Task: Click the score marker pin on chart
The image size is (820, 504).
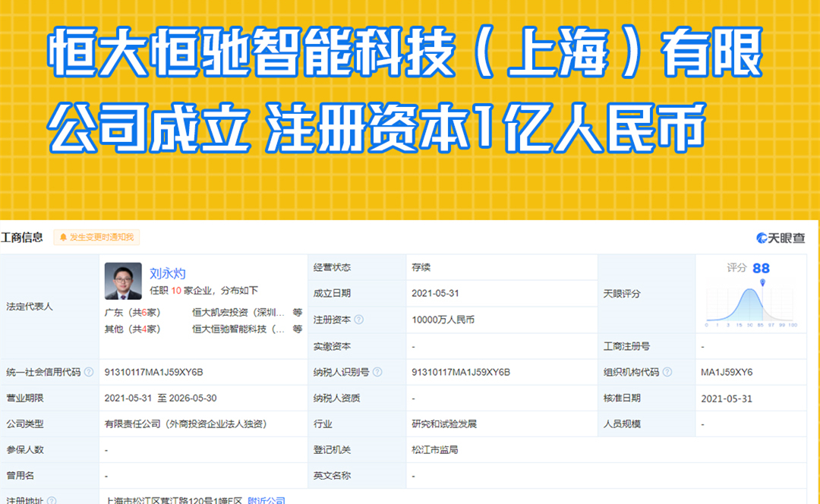Action: click(762, 283)
